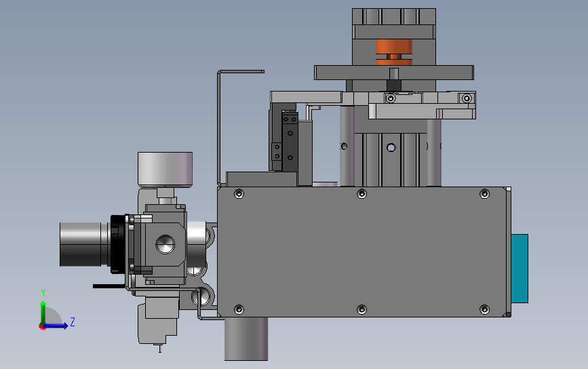Select the silver knob cylinder above the valve block
588x369 pixels.
point(165,169)
